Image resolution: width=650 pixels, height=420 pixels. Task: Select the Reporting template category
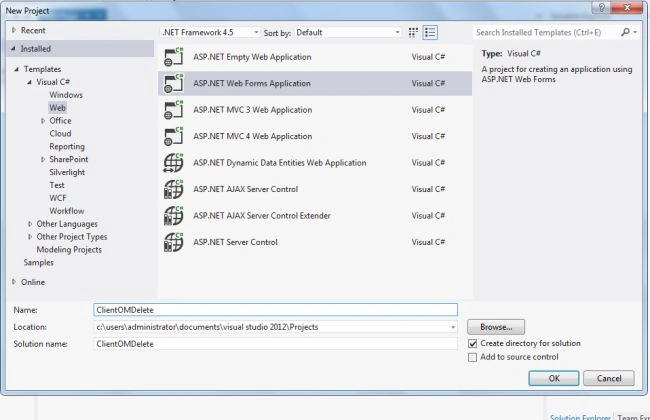point(67,146)
